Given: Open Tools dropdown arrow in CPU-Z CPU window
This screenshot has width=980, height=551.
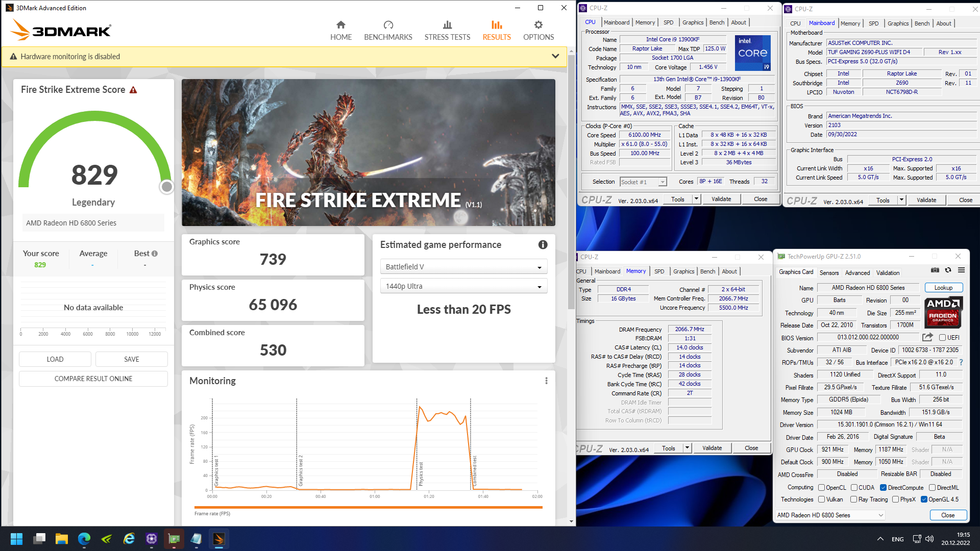Looking at the screenshot, I should pyautogui.click(x=696, y=199).
